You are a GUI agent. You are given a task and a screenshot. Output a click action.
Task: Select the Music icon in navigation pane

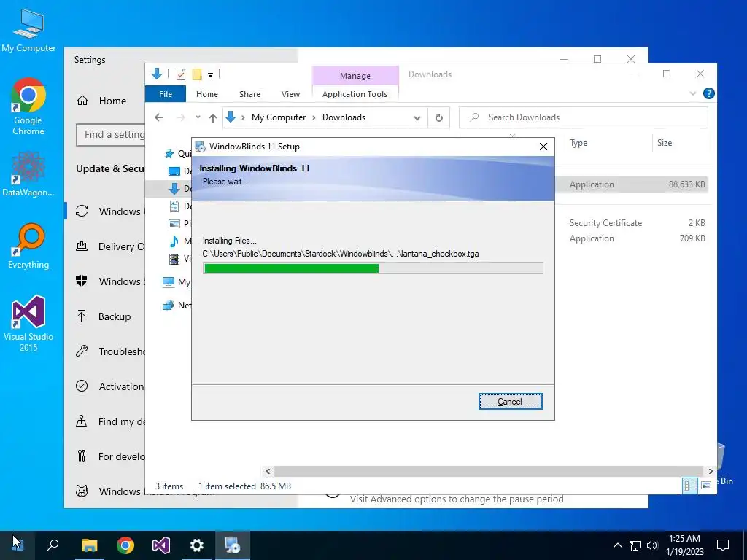(174, 241)
